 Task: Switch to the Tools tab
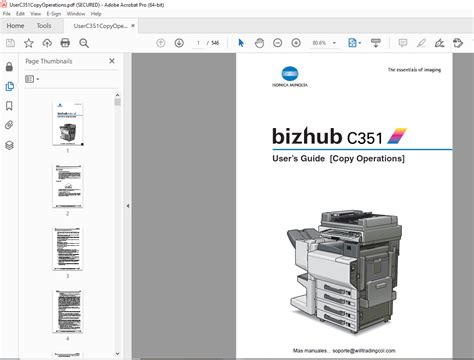(44, 26)
